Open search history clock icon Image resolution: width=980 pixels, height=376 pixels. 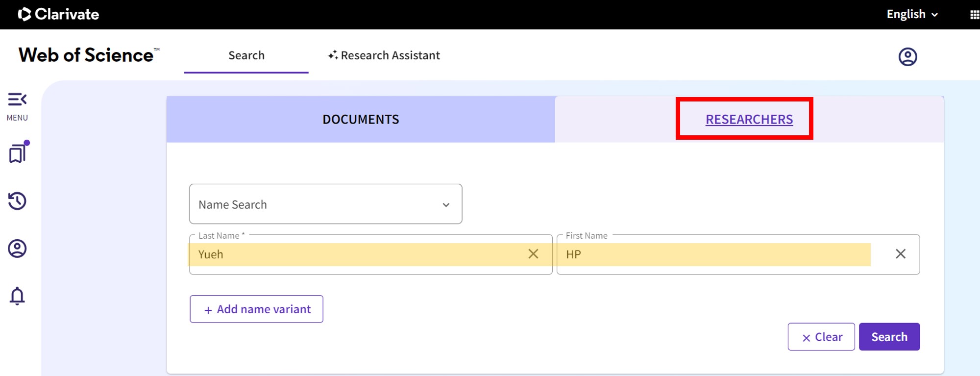17,201
